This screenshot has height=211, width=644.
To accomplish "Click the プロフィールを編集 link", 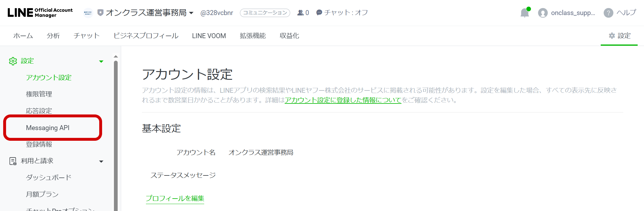I will pos(175,198).
